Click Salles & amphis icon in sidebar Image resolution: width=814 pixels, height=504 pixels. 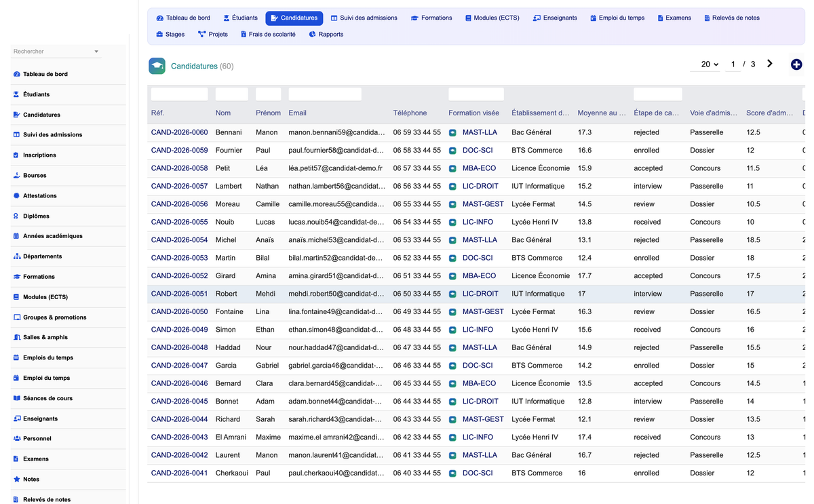[17, 337]
